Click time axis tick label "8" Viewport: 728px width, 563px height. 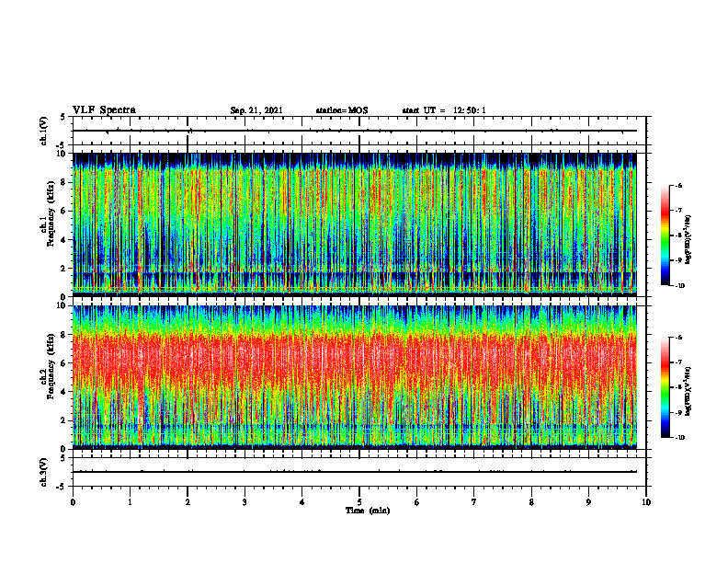[531, 502]
